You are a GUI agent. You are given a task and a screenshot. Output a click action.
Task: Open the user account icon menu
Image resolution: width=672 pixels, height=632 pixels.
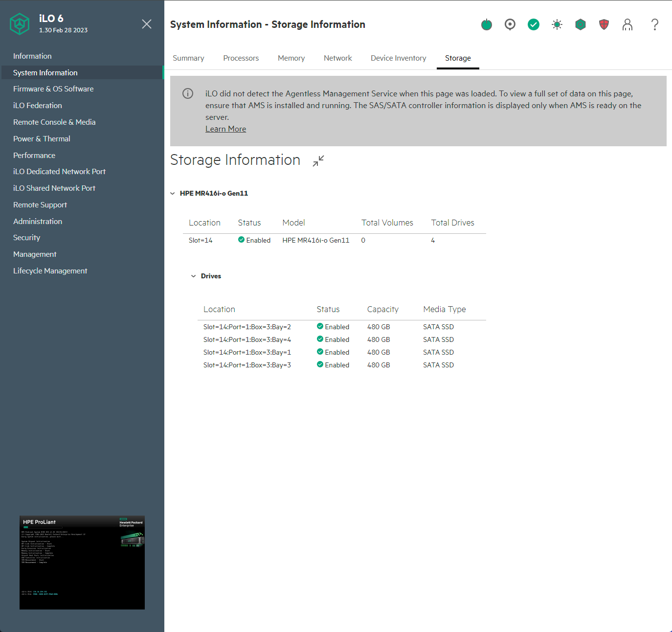(x=627, y=24)
